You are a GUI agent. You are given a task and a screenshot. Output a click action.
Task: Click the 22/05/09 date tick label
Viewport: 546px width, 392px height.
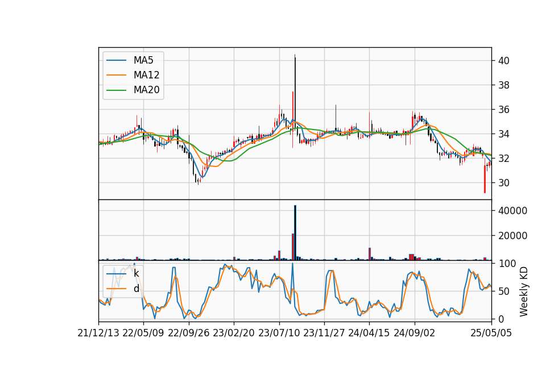coord(143,333)
